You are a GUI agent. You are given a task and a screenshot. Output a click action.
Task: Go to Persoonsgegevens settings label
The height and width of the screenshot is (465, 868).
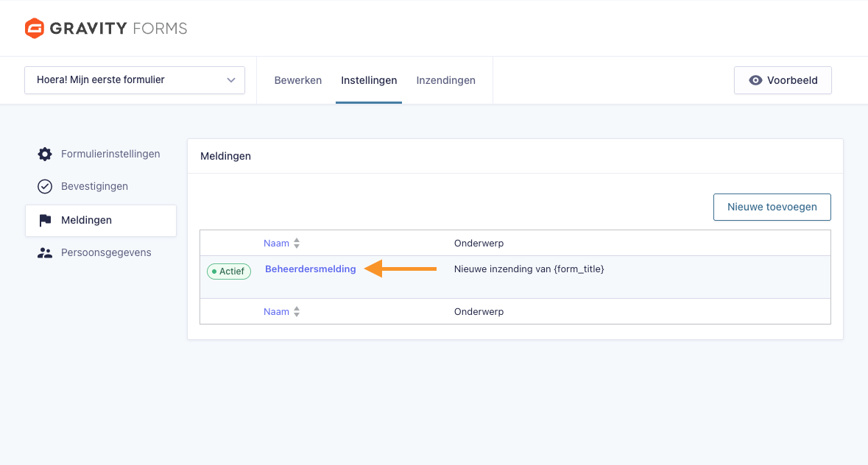tap(106, 253)
